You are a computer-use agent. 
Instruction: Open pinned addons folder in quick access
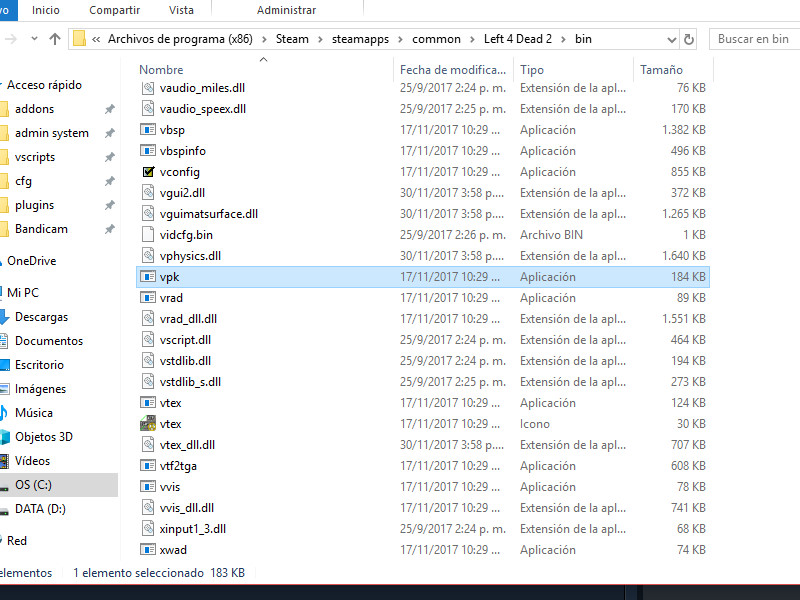point(34,109)
